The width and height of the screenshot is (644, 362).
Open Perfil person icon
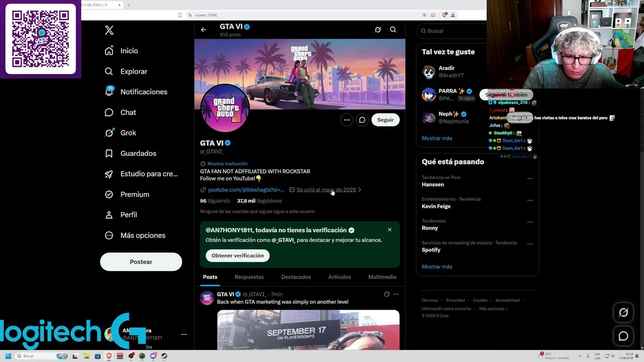coord(109,215)
